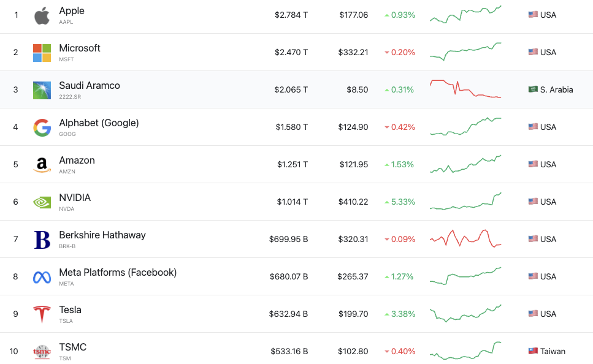
Task: Open the Saudi Aramco company link
Action: pyautogui.click(x=90, y=85)
